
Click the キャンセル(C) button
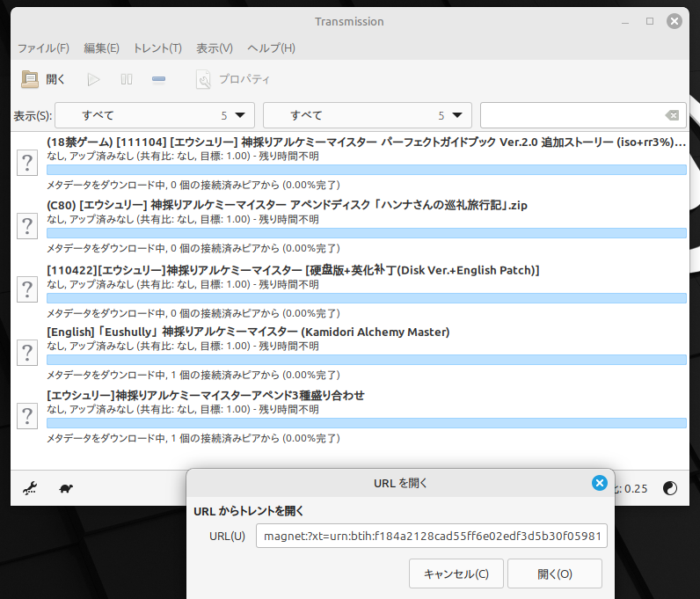click(456, 573)
